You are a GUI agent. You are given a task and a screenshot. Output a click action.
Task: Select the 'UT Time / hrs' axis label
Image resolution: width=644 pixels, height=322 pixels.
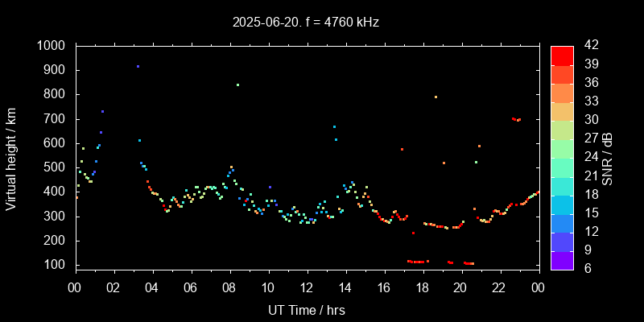[x=307, y=309]
